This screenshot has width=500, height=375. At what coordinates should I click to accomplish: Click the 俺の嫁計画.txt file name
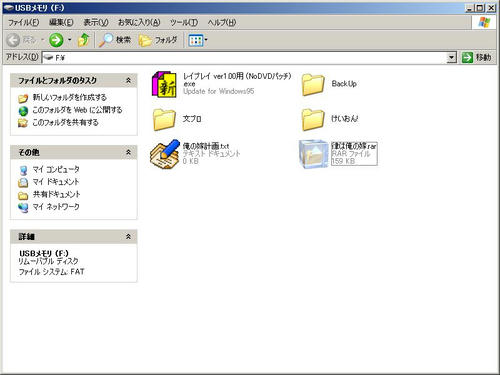(x=206, y=146)
